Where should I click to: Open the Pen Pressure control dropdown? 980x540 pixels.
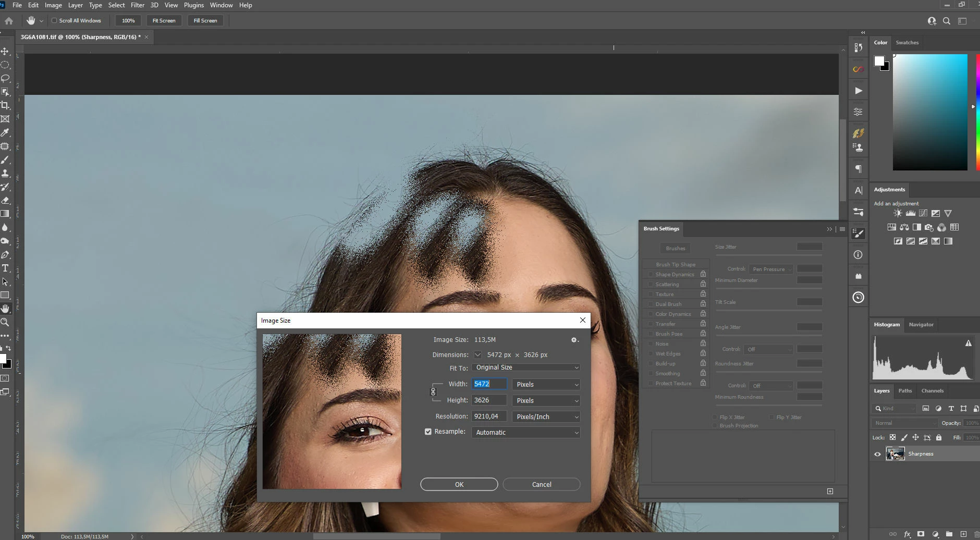(771, 269)
